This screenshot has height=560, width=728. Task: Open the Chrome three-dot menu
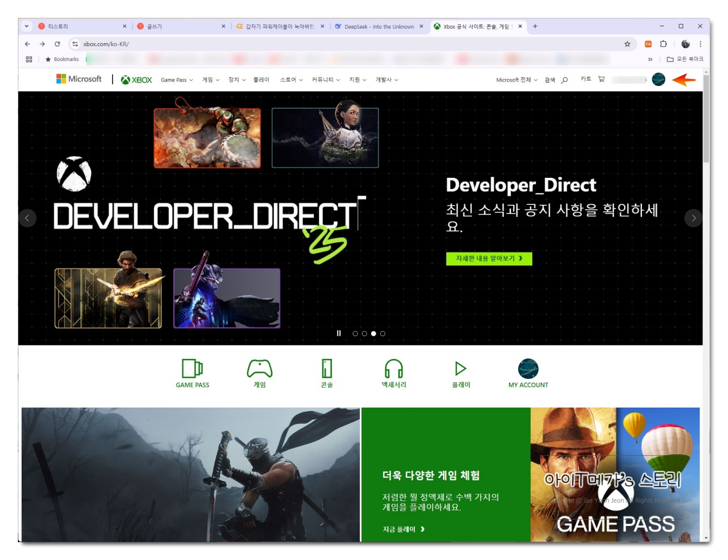(700, 44)
